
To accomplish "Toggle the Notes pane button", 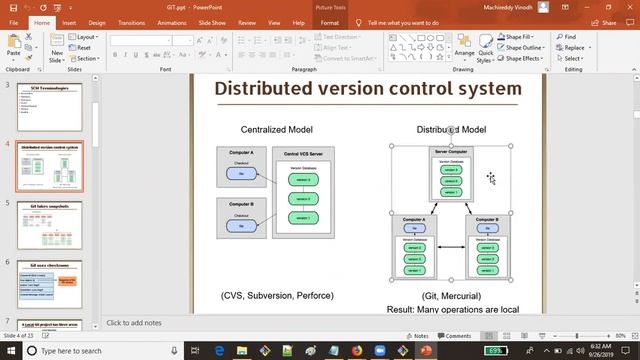I will point(417,336).
